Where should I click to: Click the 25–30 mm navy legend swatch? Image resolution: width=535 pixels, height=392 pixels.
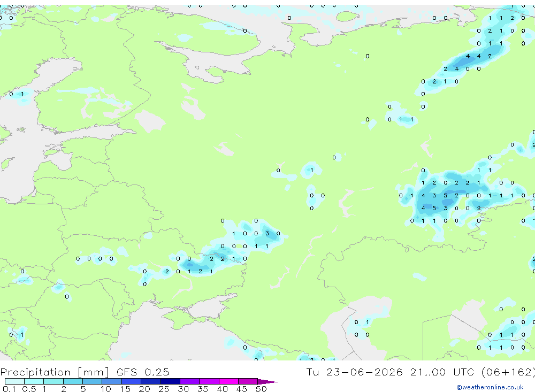click(170, 381)
